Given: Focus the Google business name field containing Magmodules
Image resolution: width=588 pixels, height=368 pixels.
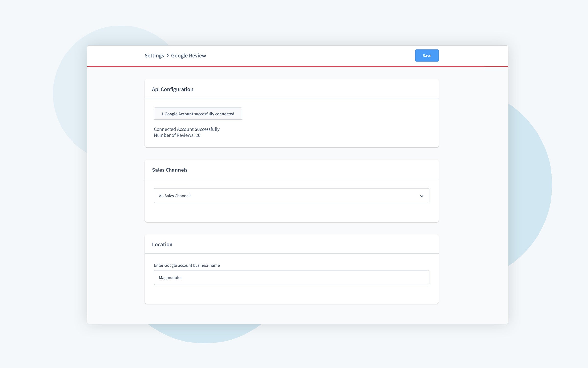Looking at the screenshot, I should coord(292,277).
